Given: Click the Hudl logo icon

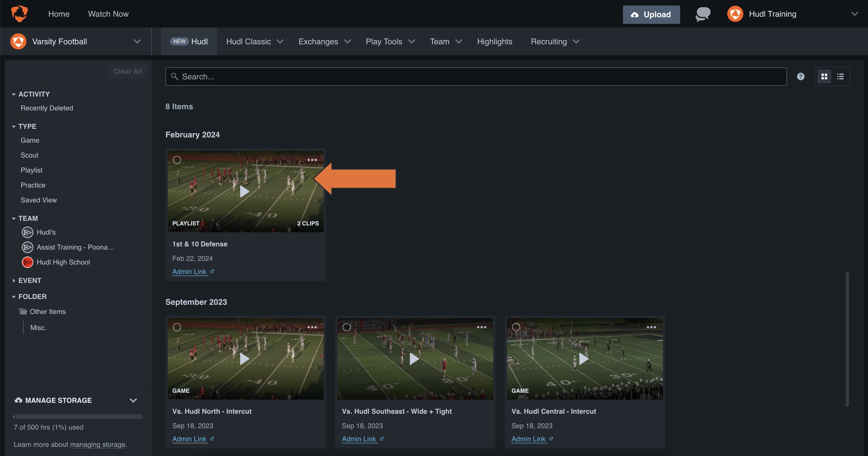Looking at the screenshot, I should (19, 14).
